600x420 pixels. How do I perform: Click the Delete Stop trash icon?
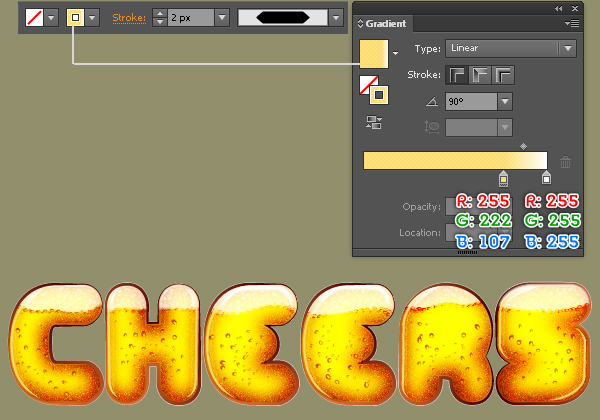tap(566, 162)
